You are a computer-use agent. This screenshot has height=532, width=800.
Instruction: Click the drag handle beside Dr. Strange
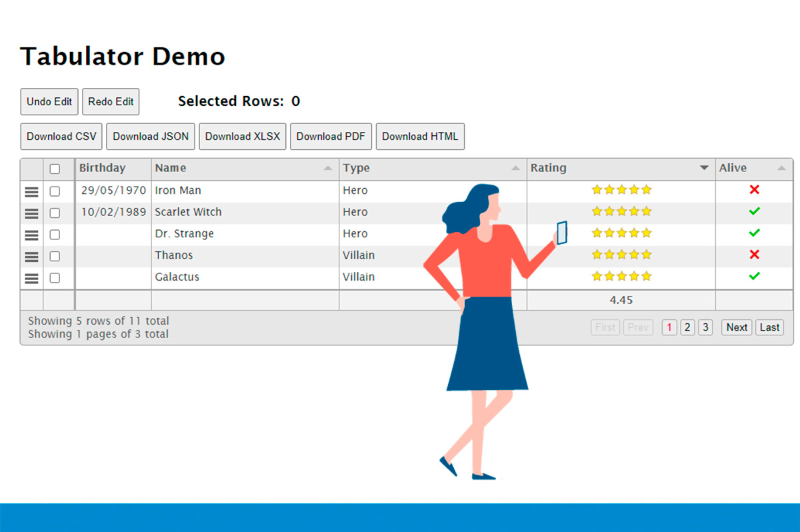(31, 235)
